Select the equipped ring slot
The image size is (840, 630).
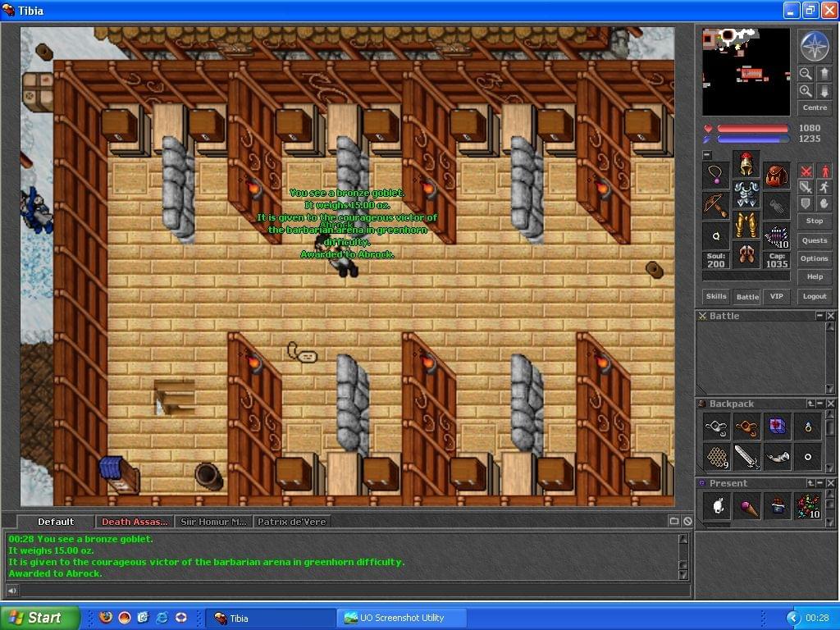(x=715, y=236)
